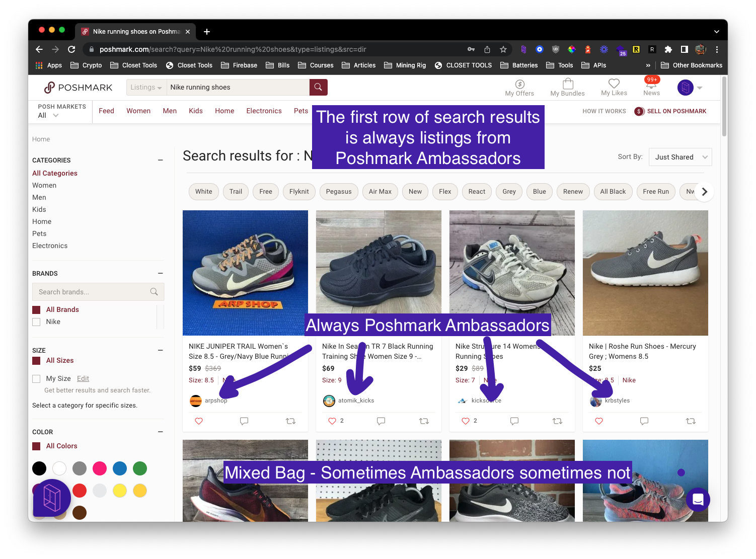756x559 pixels.
Task: Like the Nike Structure 14 listing
Action: click(x=466, y=421)
